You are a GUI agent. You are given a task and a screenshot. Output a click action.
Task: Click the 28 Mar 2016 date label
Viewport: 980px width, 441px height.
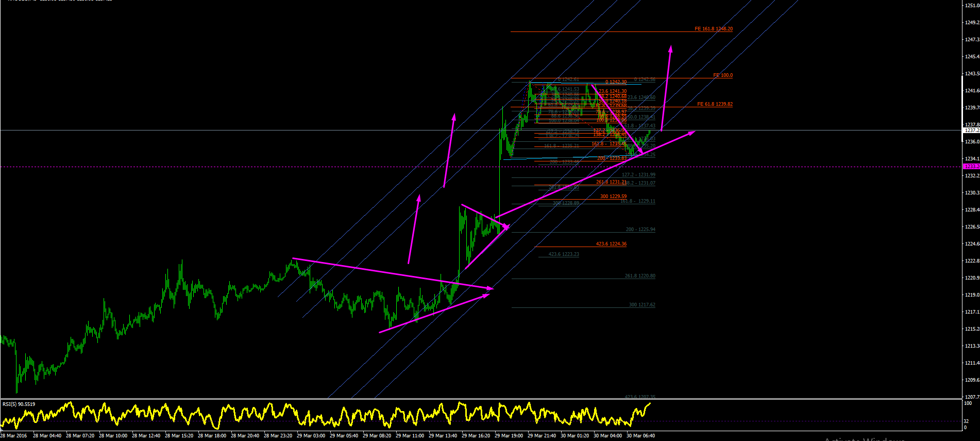tap(13, 436)
